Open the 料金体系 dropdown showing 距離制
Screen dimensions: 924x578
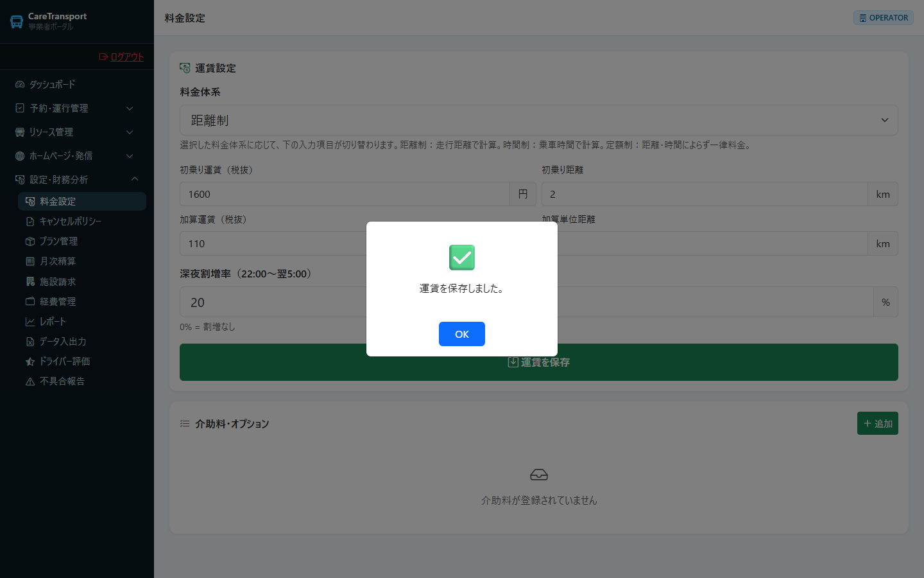(x=539, y=120)
